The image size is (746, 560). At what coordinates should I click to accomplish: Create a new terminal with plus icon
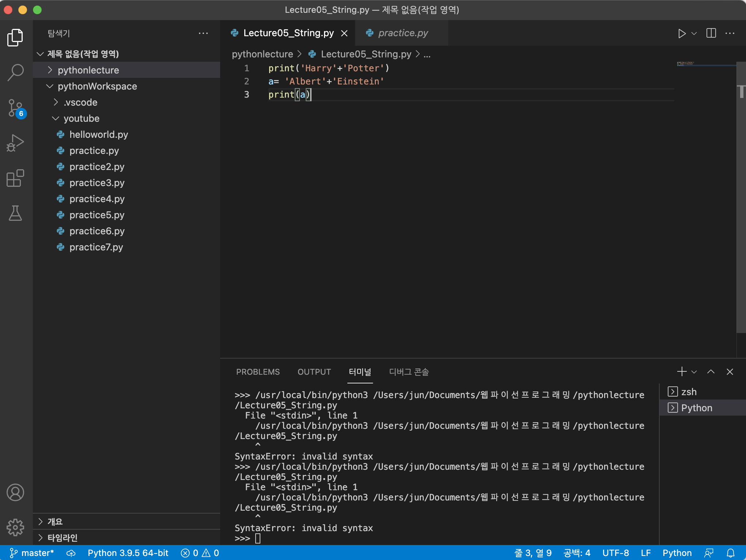(x=682, y=372)
